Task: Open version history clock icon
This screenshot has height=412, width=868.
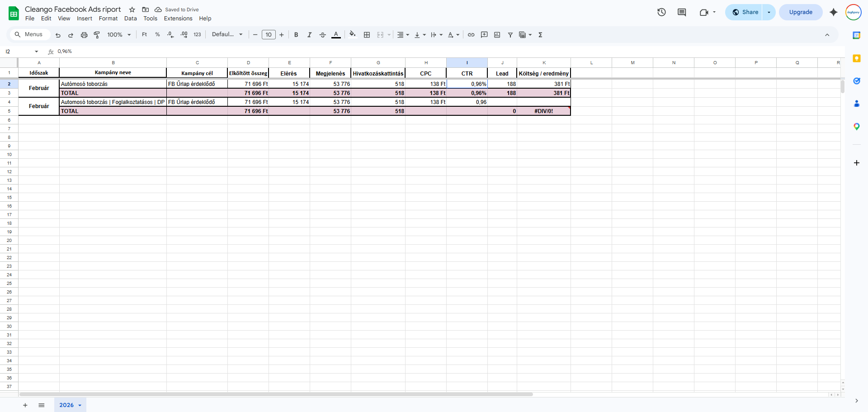Action: point(661,12)
